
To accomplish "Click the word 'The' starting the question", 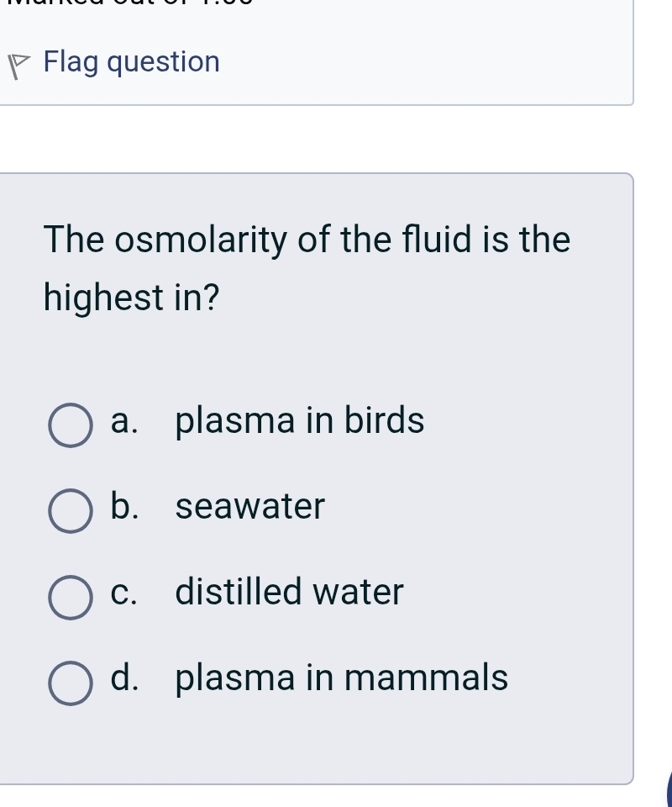I will (76, 240).
